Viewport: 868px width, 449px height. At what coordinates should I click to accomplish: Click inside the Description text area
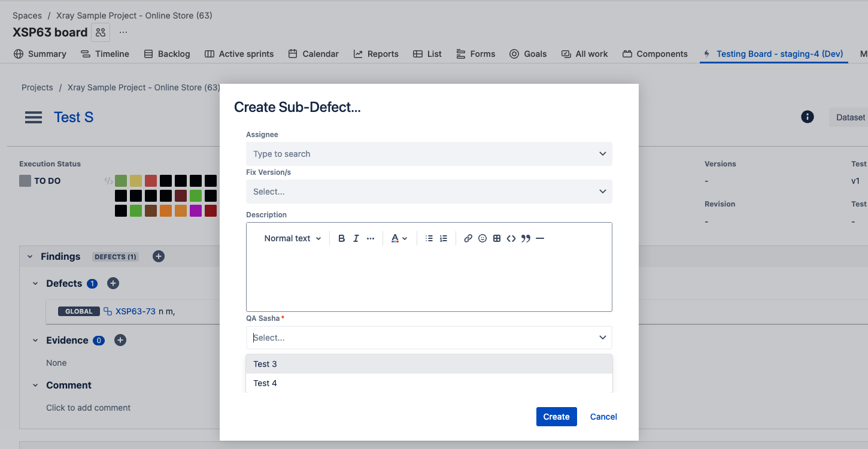tap(429, 278)
